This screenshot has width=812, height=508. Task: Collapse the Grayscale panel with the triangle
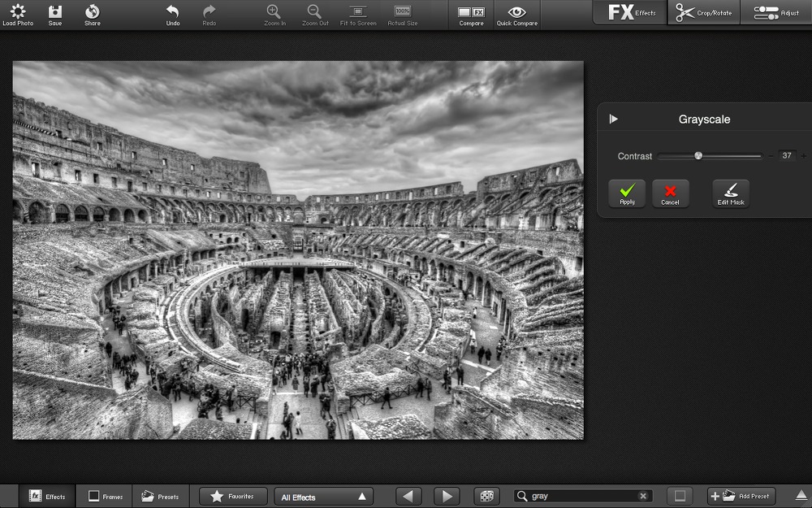pyautogui.click(x=614, y=119)
